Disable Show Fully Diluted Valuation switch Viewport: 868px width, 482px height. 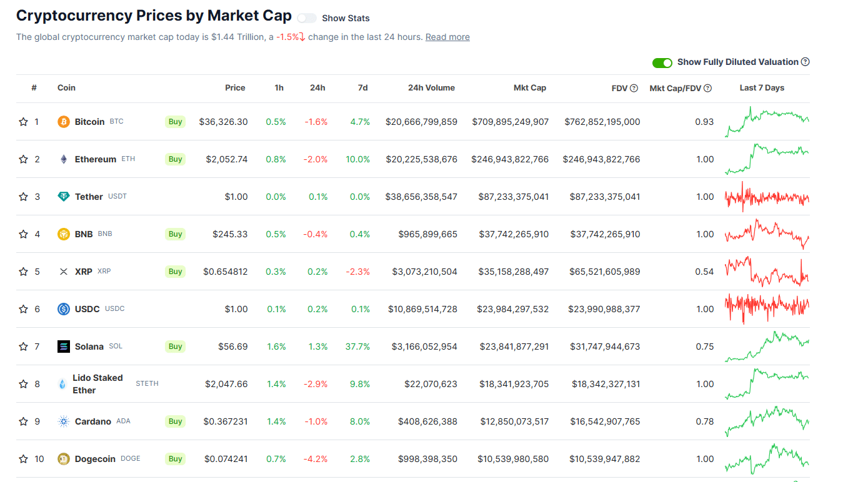point(662,62)
